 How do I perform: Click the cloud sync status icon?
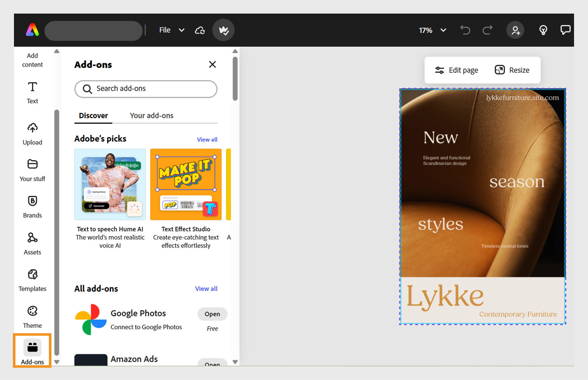click(200, 30)
